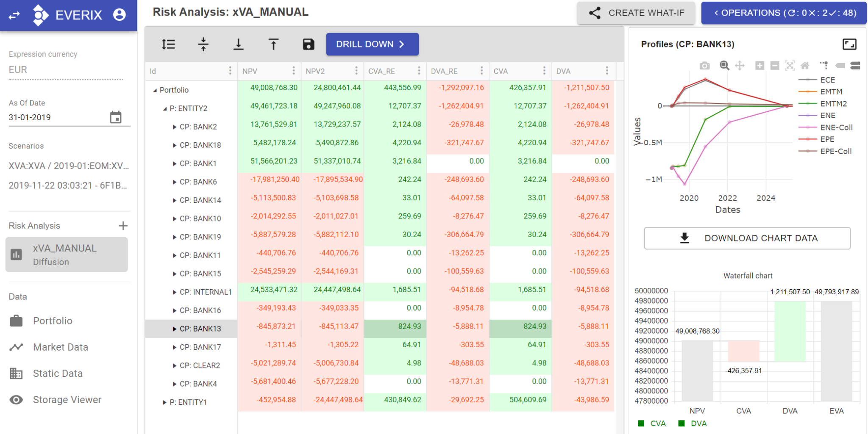Click the user account icon in the header
868x434 pixels.
[119, 14]
